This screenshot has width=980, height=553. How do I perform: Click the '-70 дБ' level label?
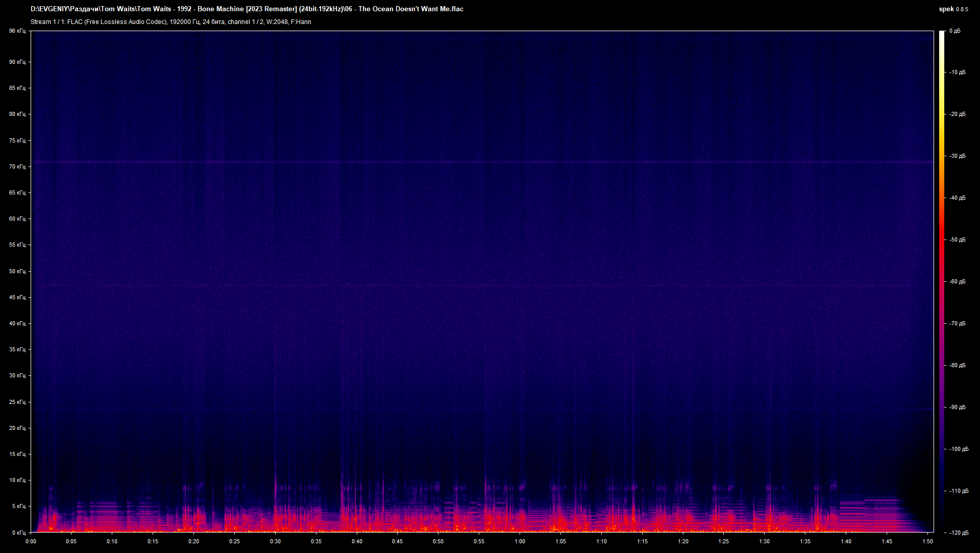point(958,324)
